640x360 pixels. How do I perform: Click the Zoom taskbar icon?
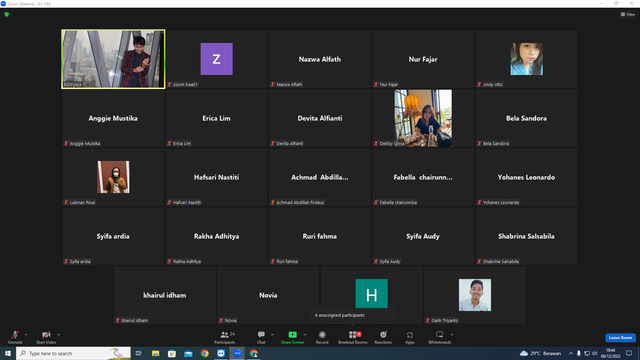(x=237, y=353)
